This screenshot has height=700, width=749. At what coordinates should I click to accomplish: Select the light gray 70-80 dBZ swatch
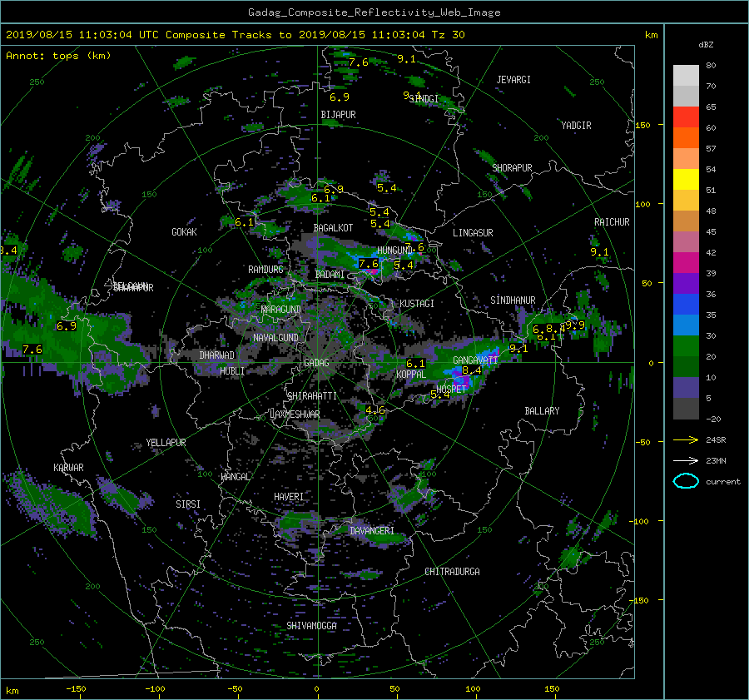[686, 76]
